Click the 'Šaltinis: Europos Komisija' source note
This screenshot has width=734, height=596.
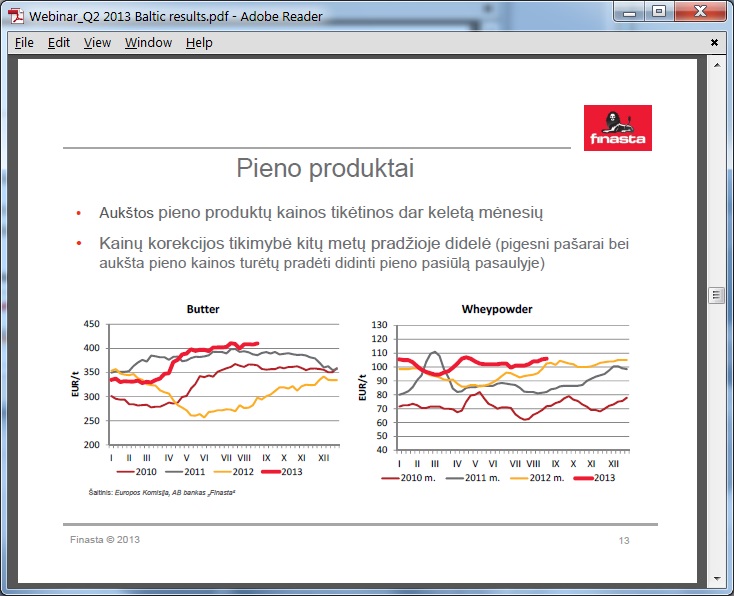[162, 493]
